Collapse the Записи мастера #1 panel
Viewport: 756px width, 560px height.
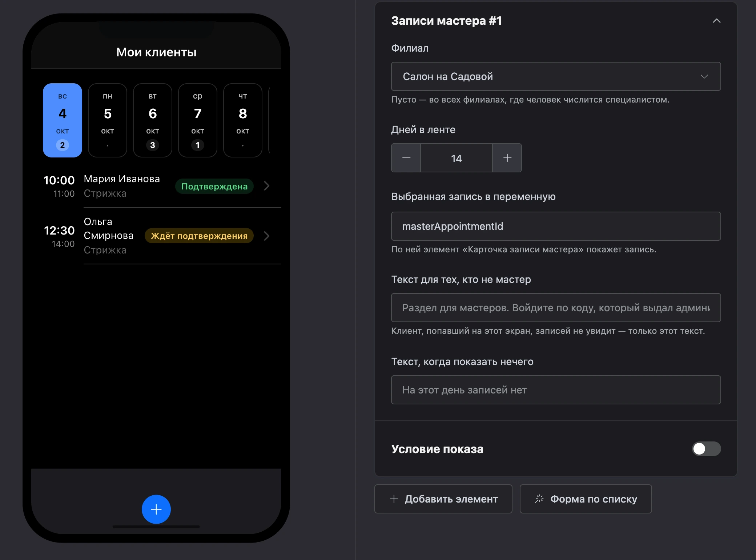pos(716,21)
